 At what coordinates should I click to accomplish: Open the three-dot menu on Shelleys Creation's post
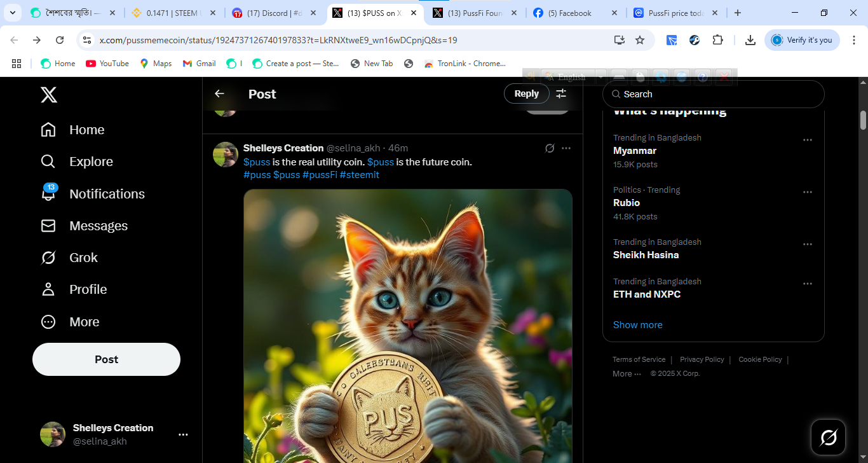[x=566, y=148]
